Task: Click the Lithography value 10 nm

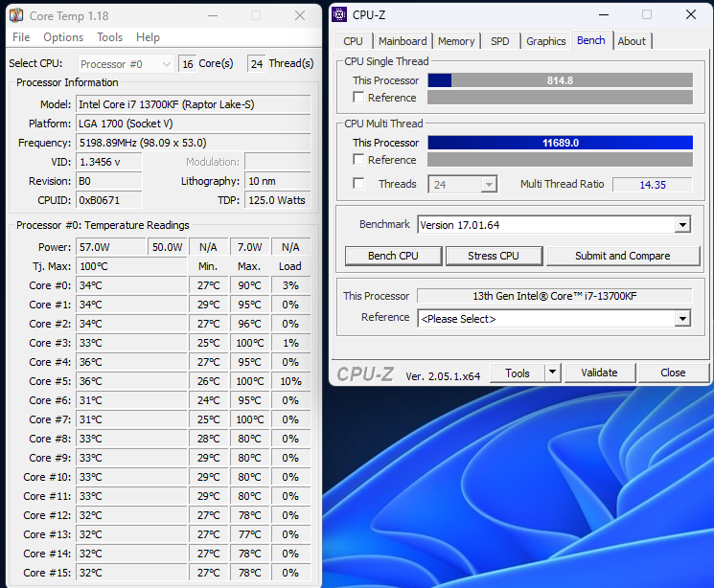Action: click(278, 181)
